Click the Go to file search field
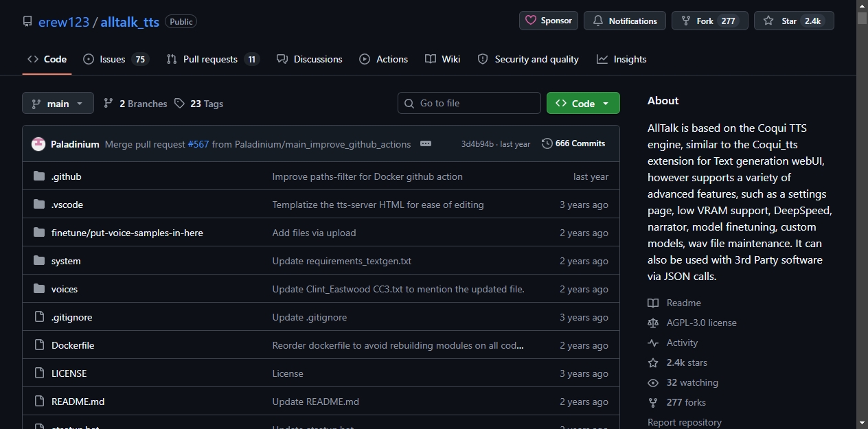Viewport: 868px width, 429px height. click(469, 103)
